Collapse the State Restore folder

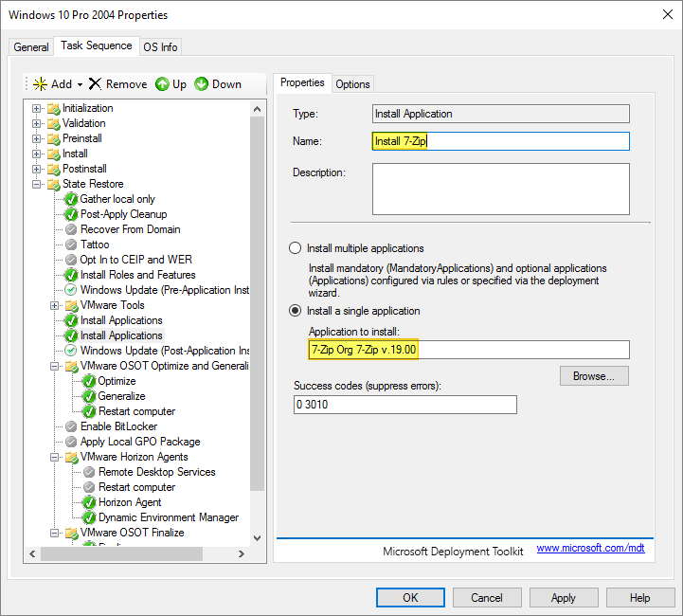pos(37,184)
